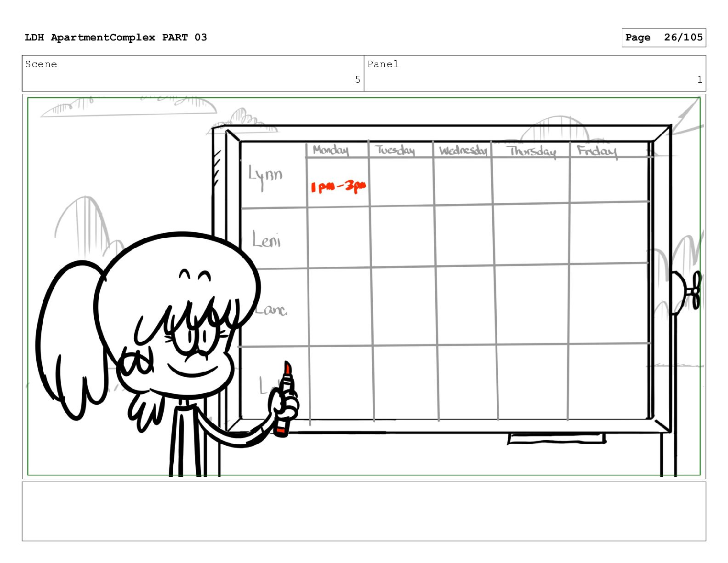The width and height of the screenshot is (728, 563).
Task: Click the red marker in the character's hand
Action: [284, 399]
